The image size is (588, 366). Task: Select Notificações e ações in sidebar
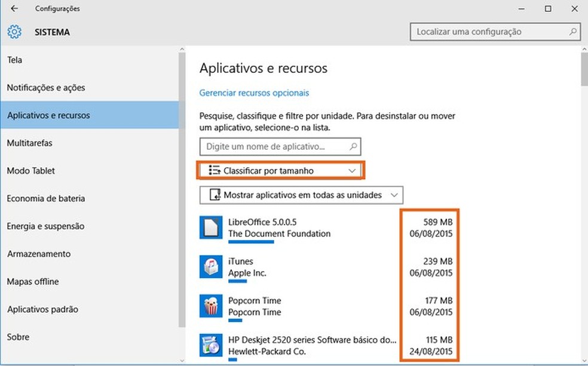coord(46,88)
